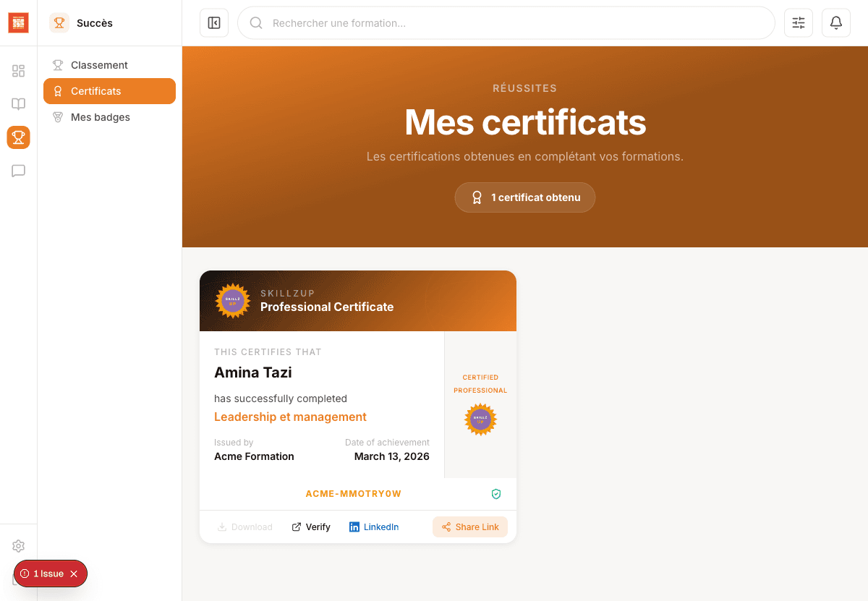Open the chat bubble icon in sidebar
Screen dimensions: 868x601
pos(18,171)
